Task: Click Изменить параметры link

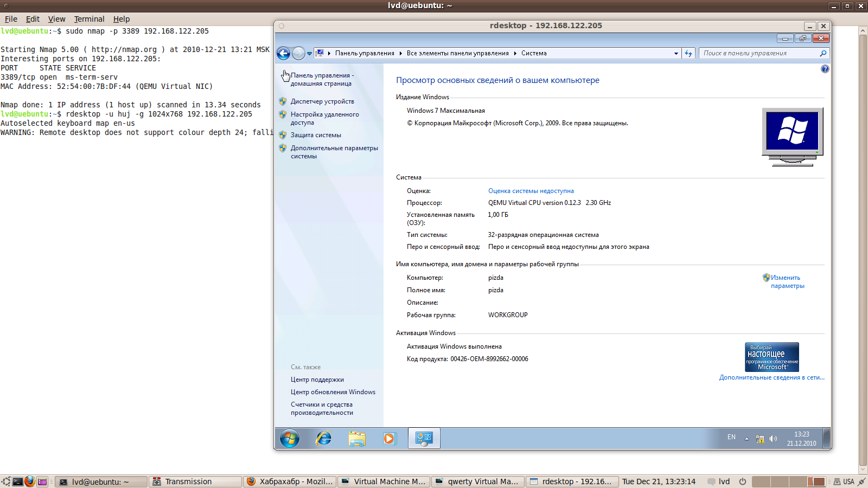Action: pyautogui.click(x=787, y=281)
